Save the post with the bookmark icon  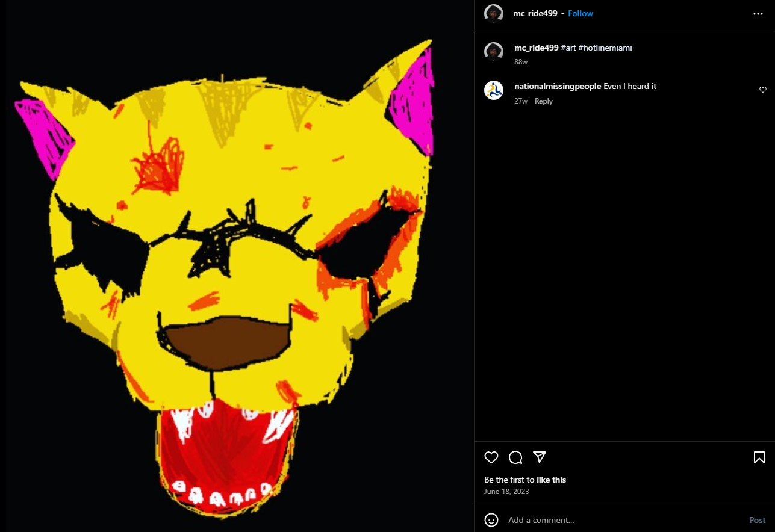[759, 457]
